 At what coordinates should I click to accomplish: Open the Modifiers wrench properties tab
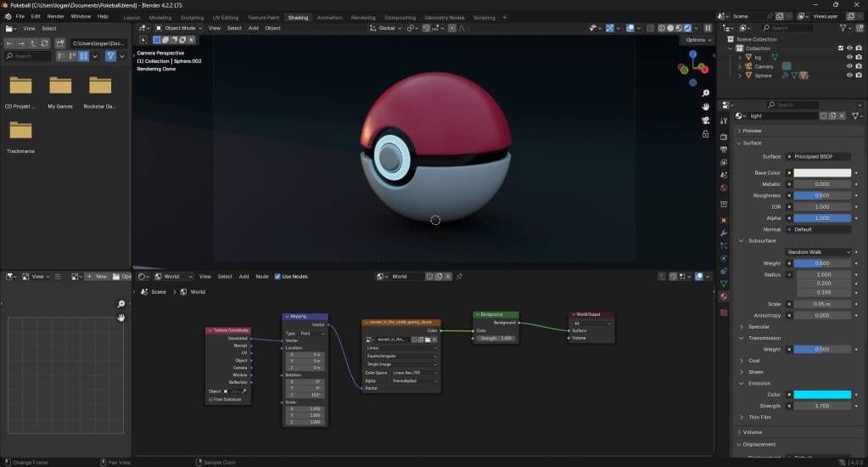click(x=724, y=233)
